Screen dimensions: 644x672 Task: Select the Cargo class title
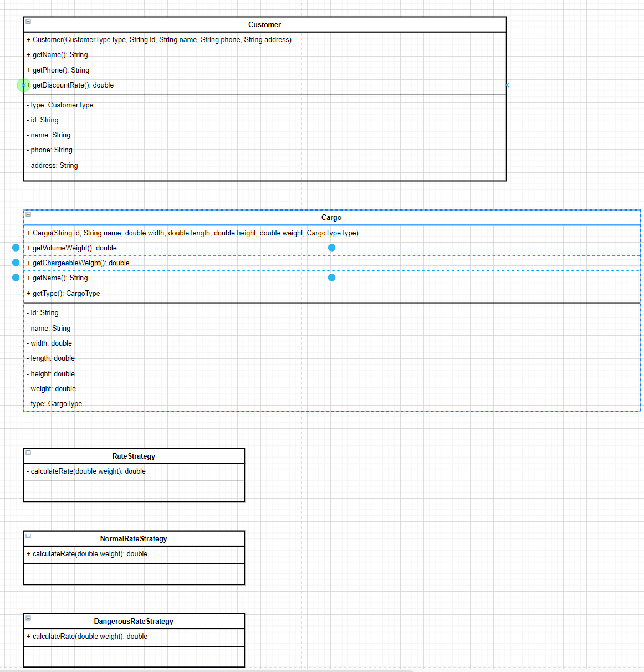(x=331, y=218)
